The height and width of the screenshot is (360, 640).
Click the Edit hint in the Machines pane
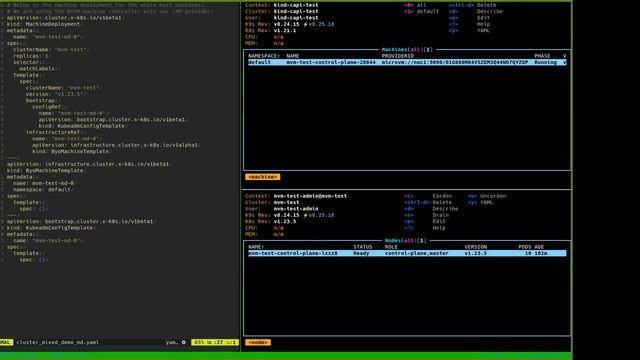point(483,18)
